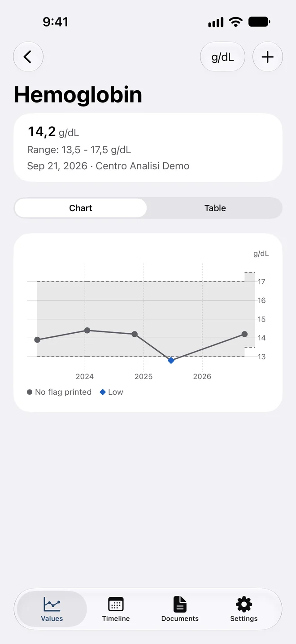Screen dimensions: 296x644
Task: Tap the plus add button
Action: (x=268, y=57)
